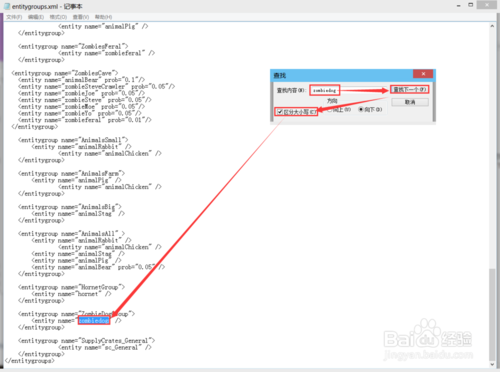Click the zombieSteveCrawler entity line
The height and width of the screenshot is (372, 500).
click(x=96, y=87)
